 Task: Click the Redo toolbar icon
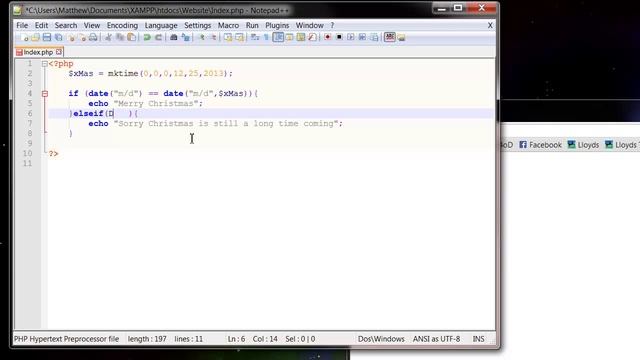(158, 38)
